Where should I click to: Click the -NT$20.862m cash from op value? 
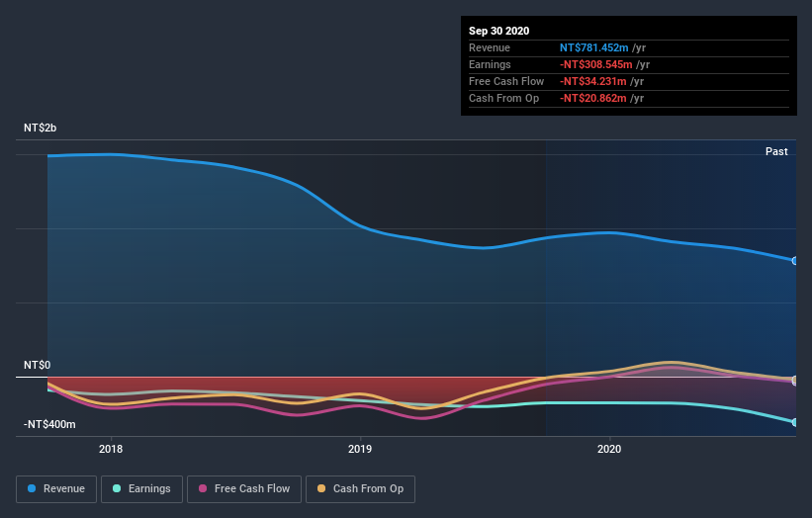click(x=593, y=98)
